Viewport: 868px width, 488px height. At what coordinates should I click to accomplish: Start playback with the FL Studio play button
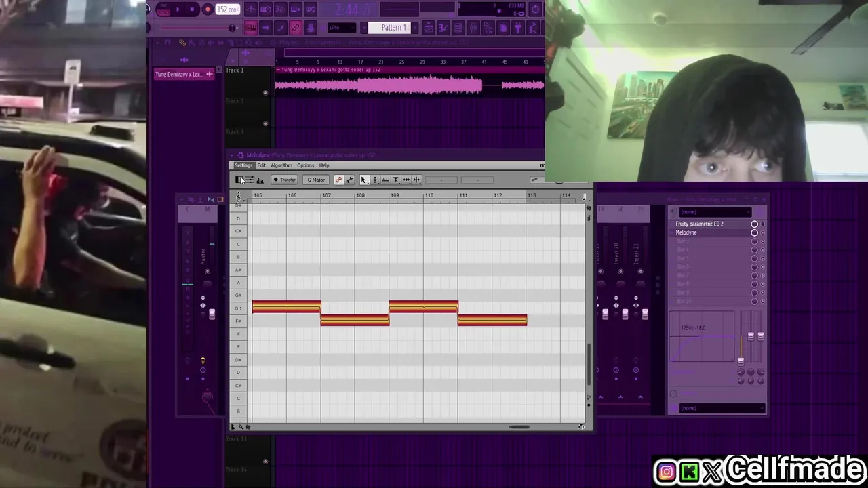178,9
